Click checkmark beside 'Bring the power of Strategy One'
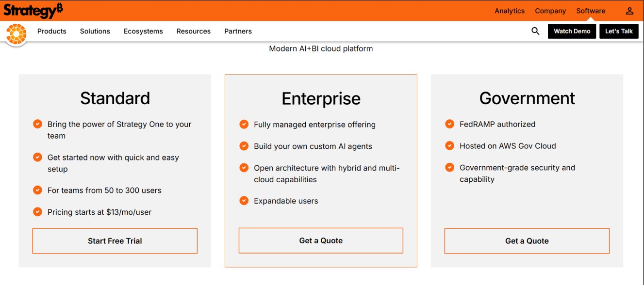This screenshot has height=285, width=644. (x=37, y=124)
